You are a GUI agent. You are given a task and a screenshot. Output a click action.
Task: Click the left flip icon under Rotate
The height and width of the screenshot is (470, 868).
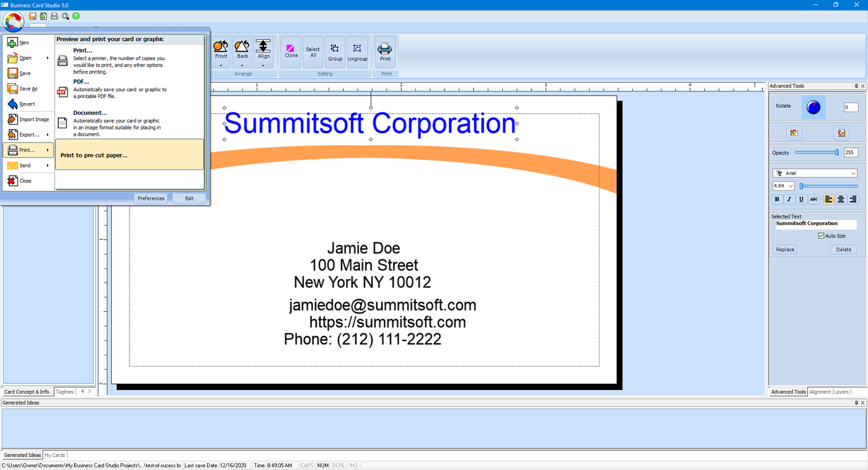[x=794, y=133]
